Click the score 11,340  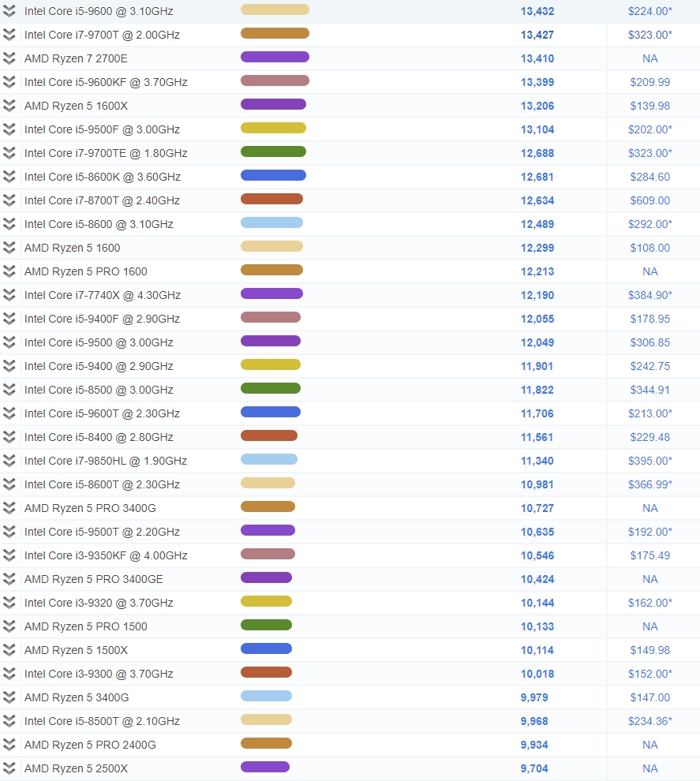click(537, 461)
